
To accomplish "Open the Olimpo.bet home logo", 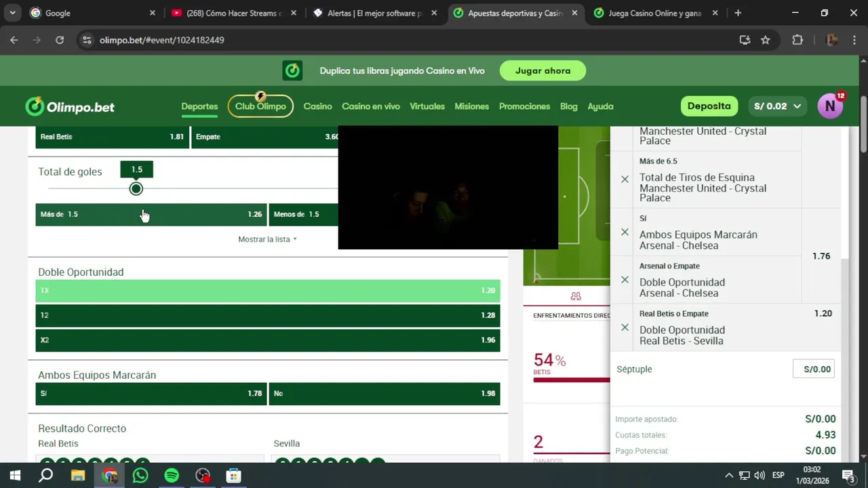I will [70, 106].
